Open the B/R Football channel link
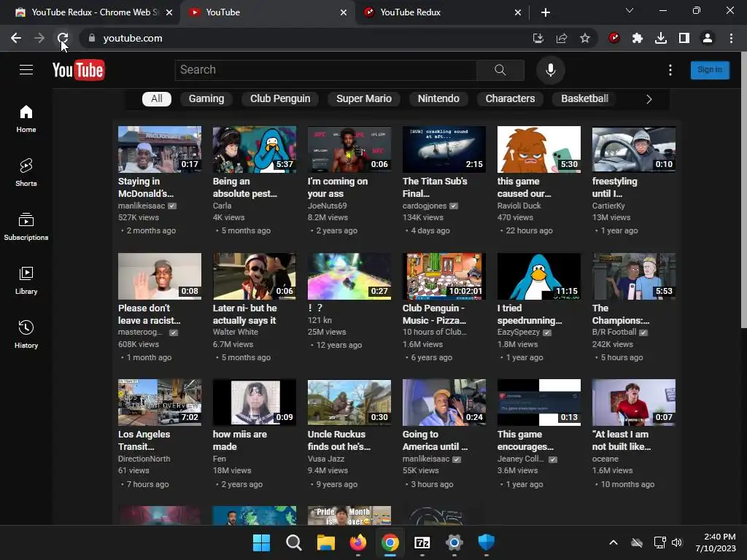Image resolution: width=747 pixels, height=560 pixels. point(614,332)
